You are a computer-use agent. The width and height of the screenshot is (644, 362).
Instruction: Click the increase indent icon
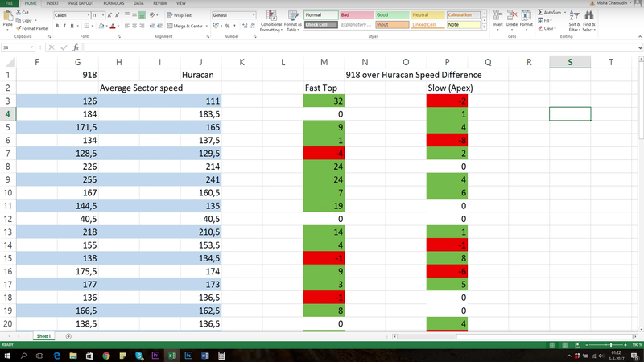[x=159, y=26]
